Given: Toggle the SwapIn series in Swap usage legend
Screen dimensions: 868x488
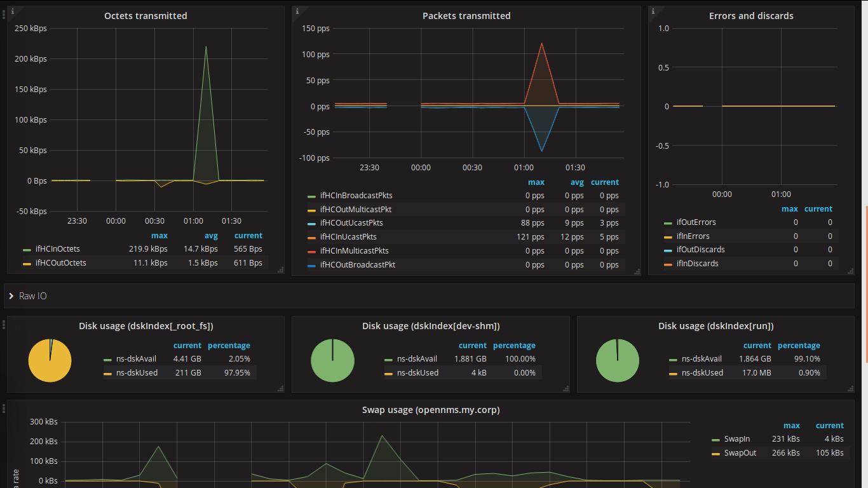Looking at the screenshot, I should pos(736,438).
